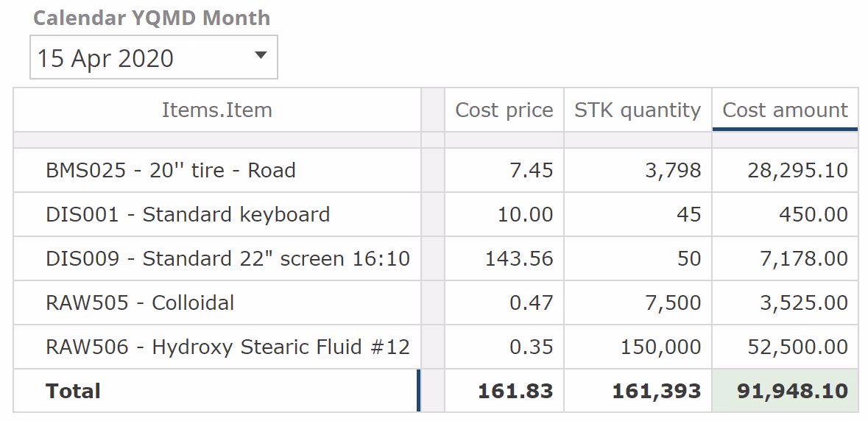Select DIS009 - Standard 22" screen 16:10

(x=227, y=259)
